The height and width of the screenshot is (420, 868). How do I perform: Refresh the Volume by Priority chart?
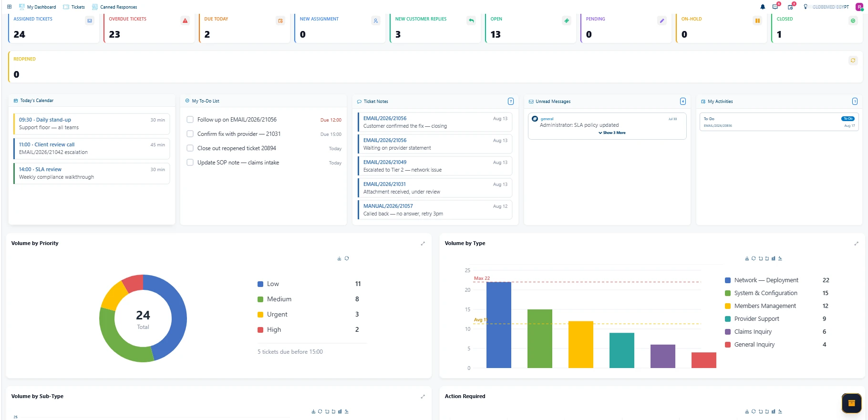pyautogui.click(x=347, y=258)
